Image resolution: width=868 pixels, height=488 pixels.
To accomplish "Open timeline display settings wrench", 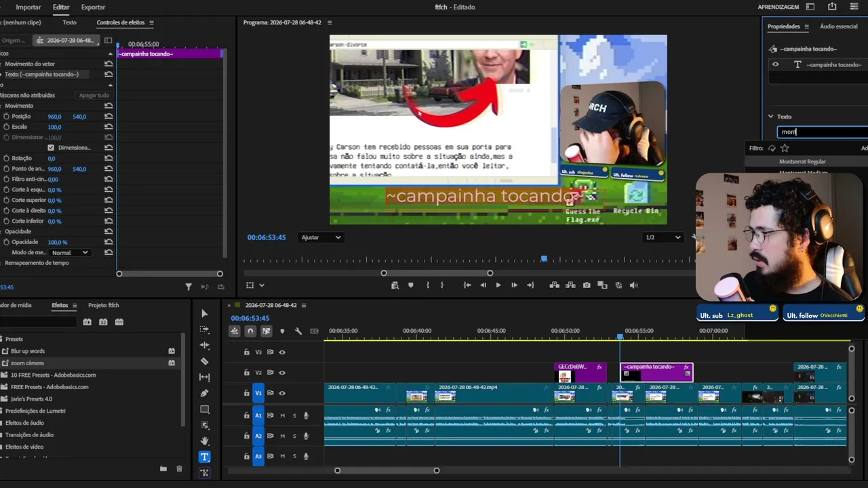I will [298, 331].
